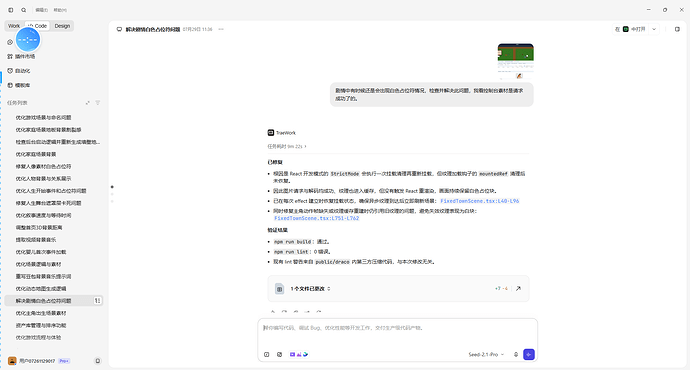Click the first square icon under the input
This screenshot has height=370, width=690.
pos(267,355)
